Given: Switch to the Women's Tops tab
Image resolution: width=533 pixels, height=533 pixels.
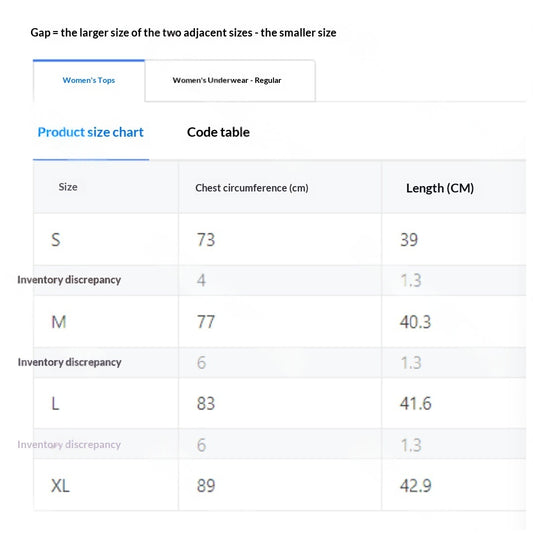Looking at the screenshot, I should pos(89,81).
